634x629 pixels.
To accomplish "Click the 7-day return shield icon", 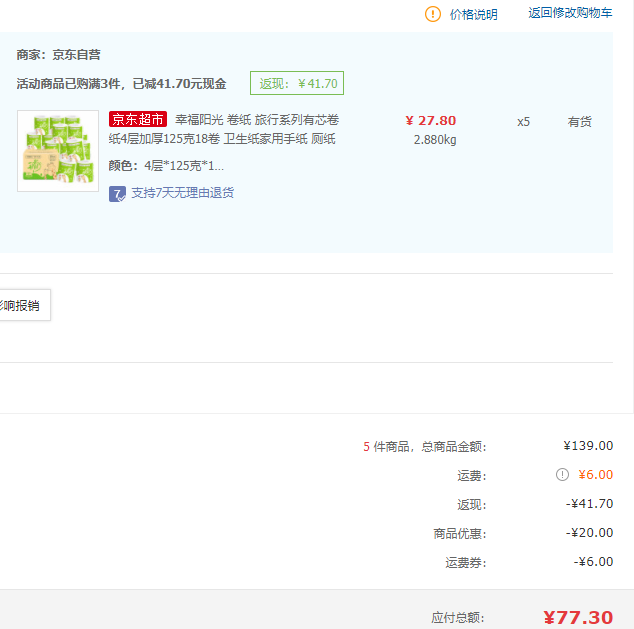I will tap(117, 193).
